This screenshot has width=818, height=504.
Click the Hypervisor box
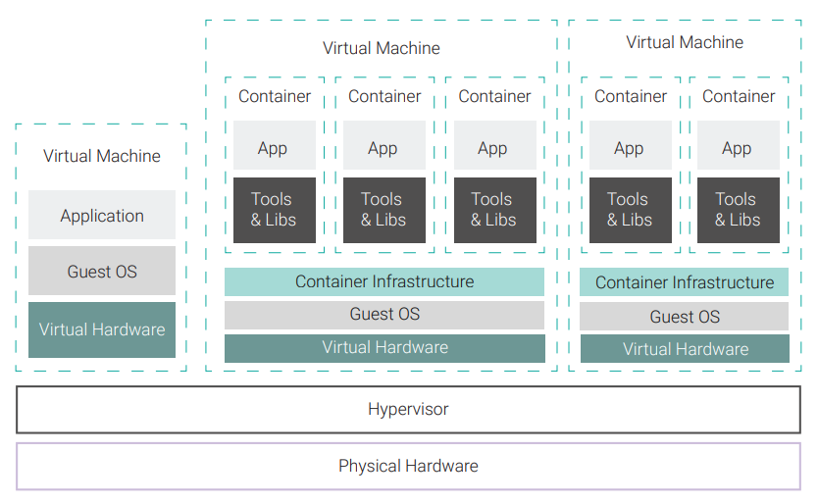click(408, 410)
